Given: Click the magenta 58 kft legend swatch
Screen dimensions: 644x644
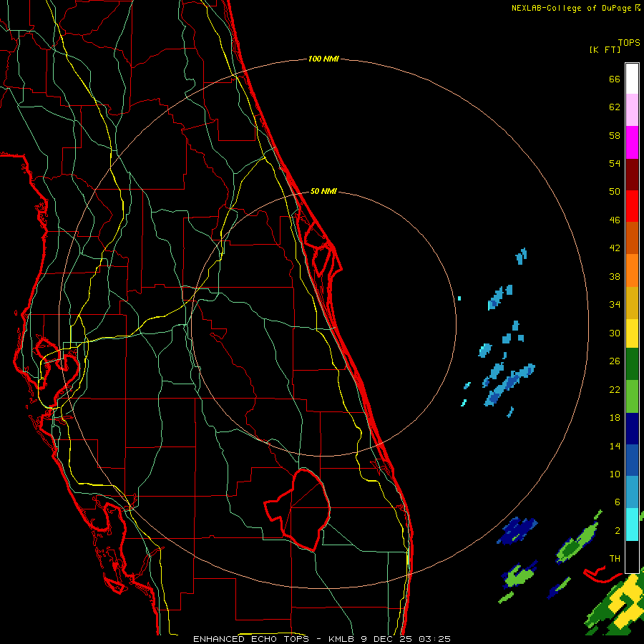Looking at the screenshot, I should [x=632, y=142].
